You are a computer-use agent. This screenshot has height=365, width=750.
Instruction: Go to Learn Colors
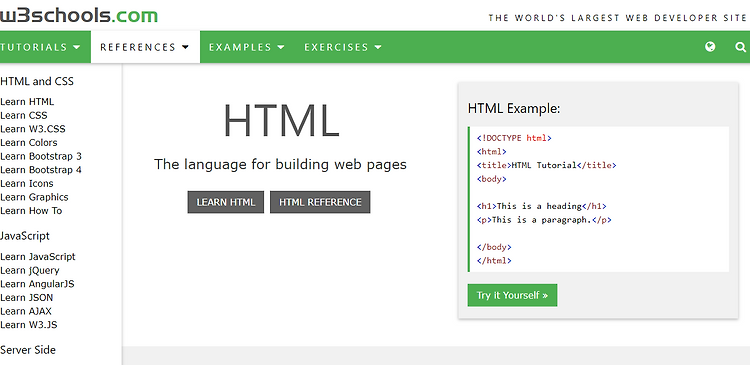29,143
